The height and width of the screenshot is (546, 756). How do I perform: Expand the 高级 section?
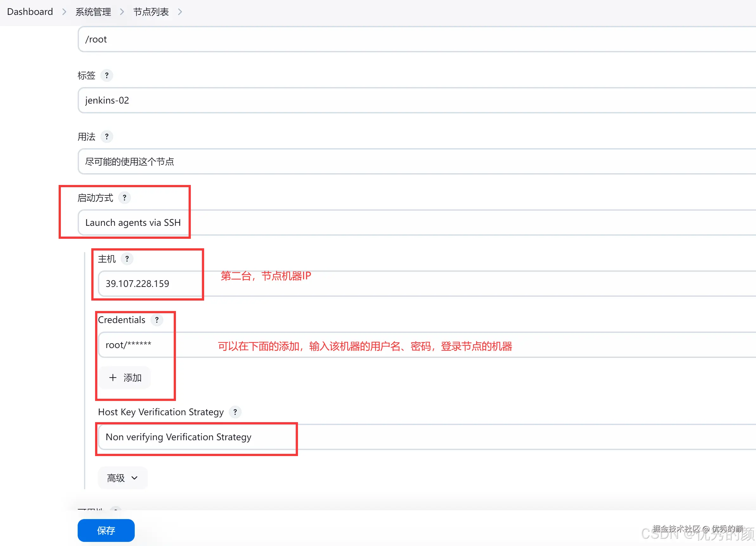(x=122, y=478)
